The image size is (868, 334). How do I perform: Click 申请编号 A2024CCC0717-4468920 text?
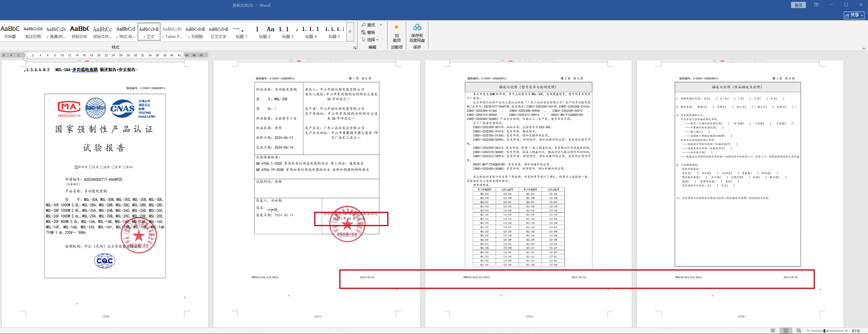point(94,180)
